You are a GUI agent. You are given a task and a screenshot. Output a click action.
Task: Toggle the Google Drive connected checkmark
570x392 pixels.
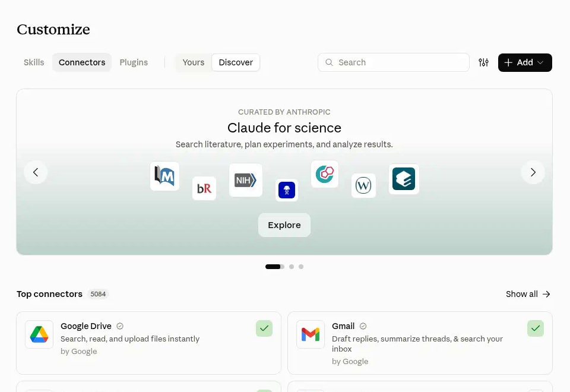264,328
